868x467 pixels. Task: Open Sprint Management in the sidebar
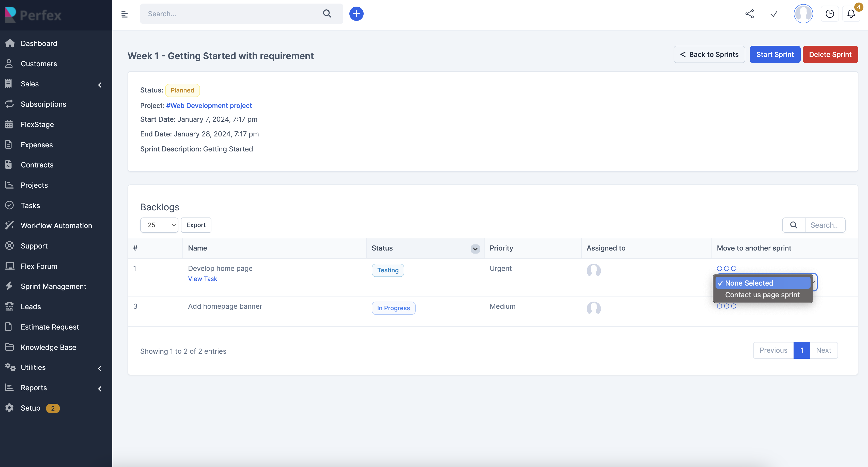point(54,286)
